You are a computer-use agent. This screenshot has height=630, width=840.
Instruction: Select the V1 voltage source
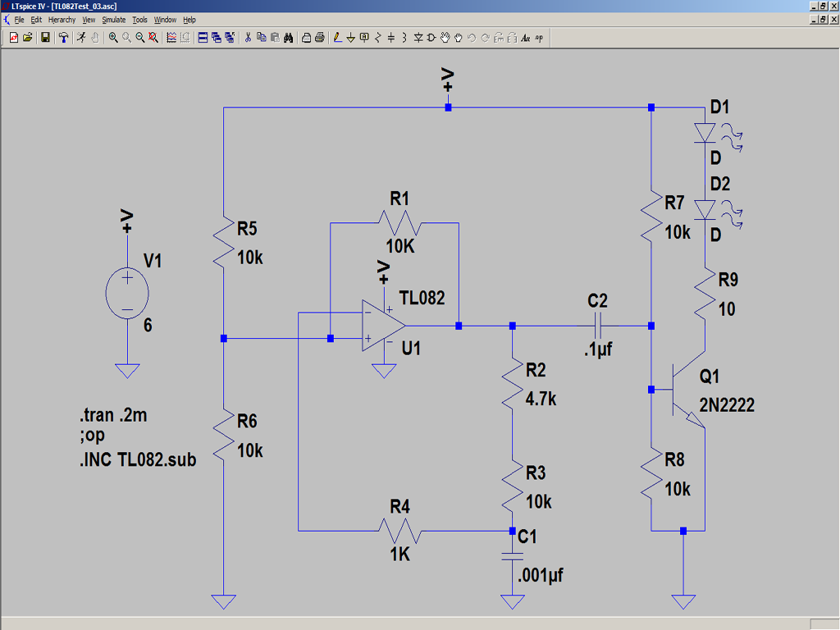[127, 294]
